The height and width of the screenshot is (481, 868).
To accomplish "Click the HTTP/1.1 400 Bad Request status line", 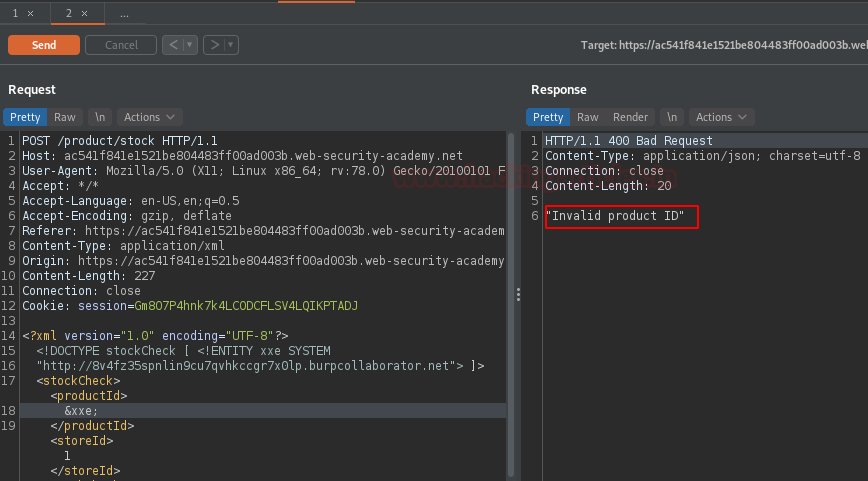I will pyautogui.click(x=629, y=141).
